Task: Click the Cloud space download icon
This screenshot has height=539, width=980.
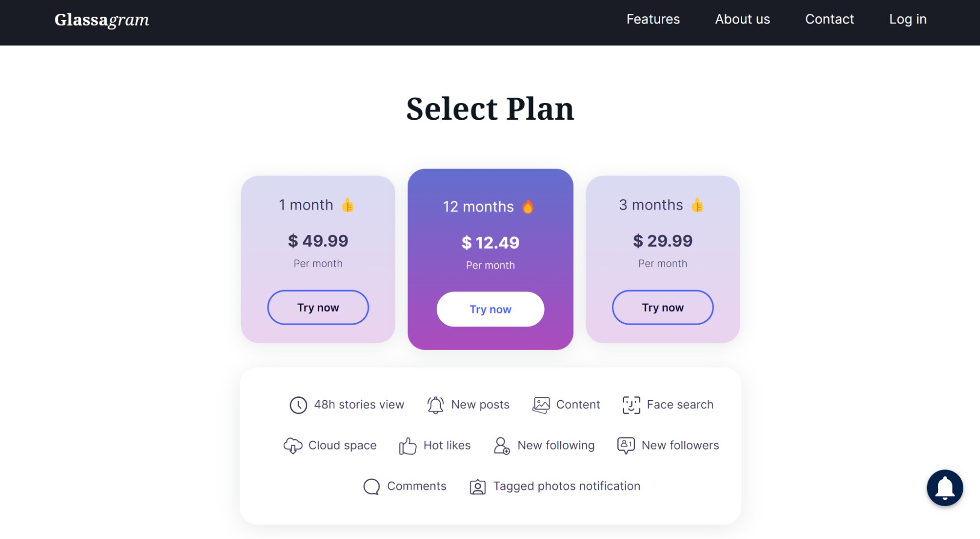Action: (x=293, y=446)
